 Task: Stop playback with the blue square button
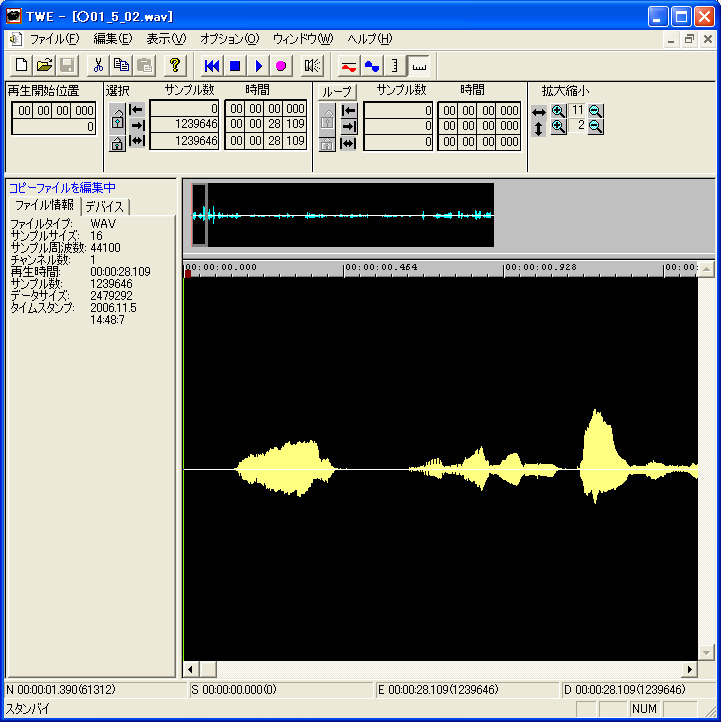tap(235, 66)
